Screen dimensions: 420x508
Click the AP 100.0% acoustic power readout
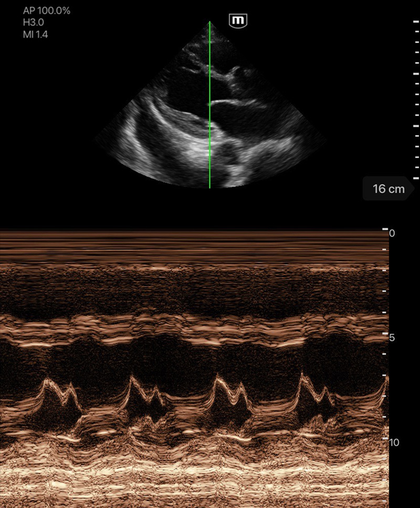pos(47,11)
